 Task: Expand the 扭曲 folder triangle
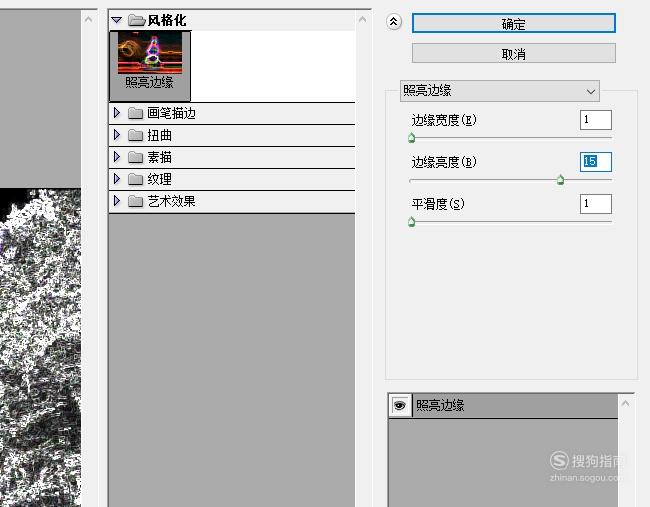pos(117,134)
